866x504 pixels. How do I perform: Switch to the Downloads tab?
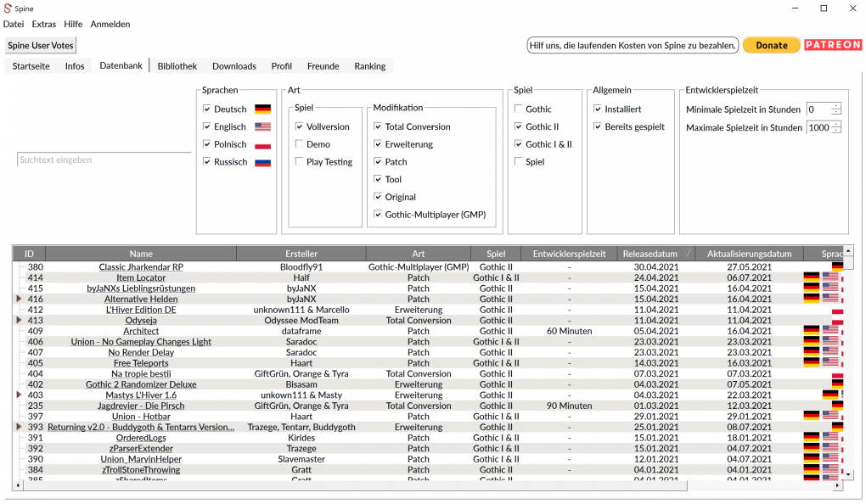point(234,66)
